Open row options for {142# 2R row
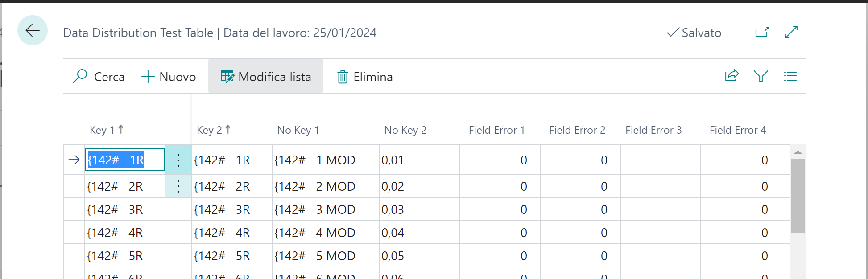Image resolution: width=868 pixels, height=279 pixels. pyautogui.click(x=178, y=186)
